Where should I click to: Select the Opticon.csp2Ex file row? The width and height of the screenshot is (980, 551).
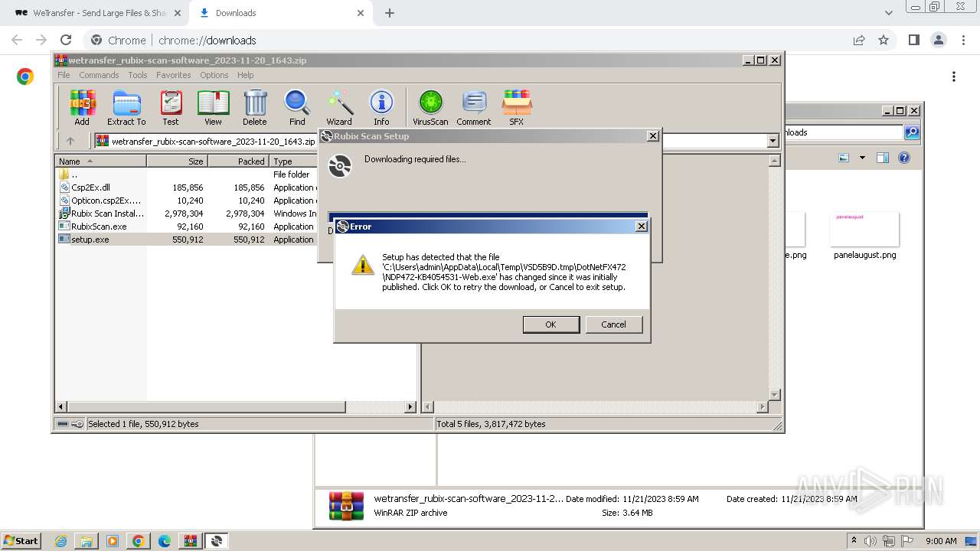pyautogui.click(x=187, y=201)
